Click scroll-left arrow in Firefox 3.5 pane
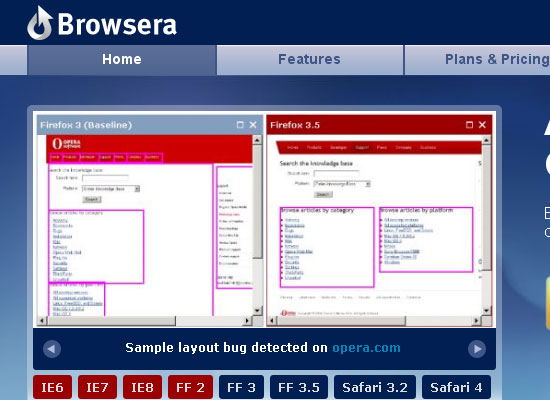The image size is (550, 400). tap(271, 320)
